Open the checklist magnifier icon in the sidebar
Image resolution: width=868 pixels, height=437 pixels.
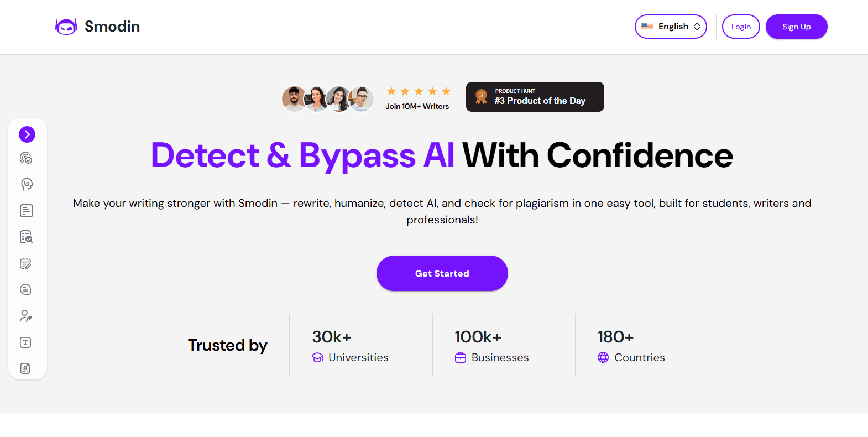[27, 237]
